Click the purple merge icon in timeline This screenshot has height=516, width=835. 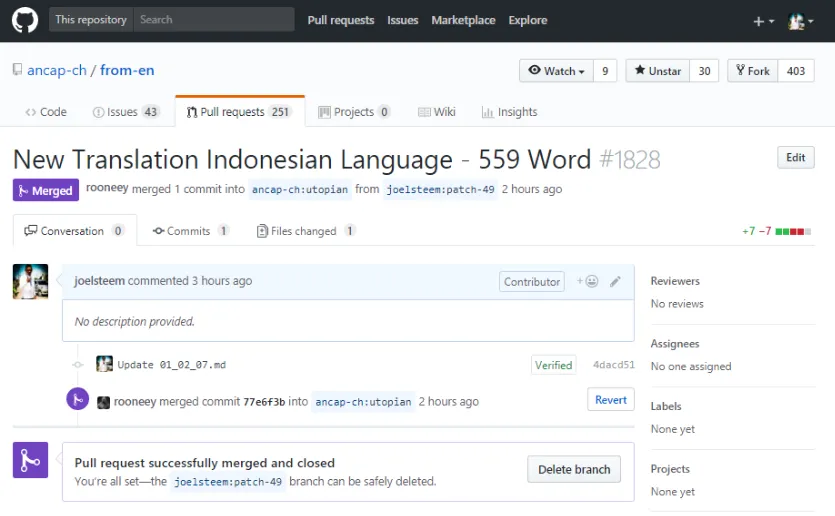coord(78,399)
